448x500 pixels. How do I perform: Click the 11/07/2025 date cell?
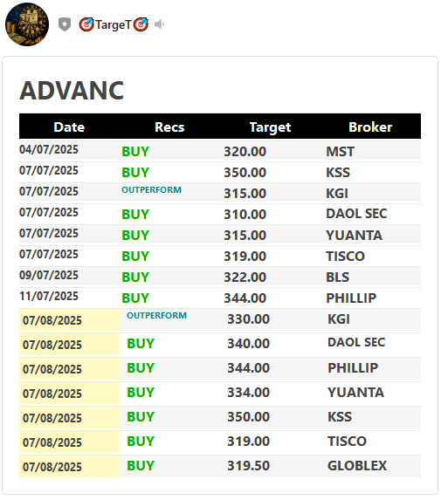(49, 296)
